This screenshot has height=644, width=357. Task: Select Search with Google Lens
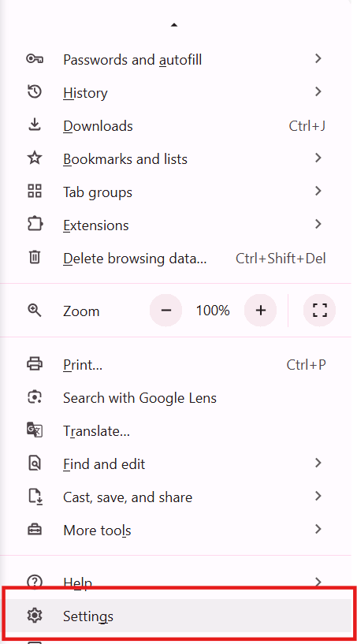176,397
